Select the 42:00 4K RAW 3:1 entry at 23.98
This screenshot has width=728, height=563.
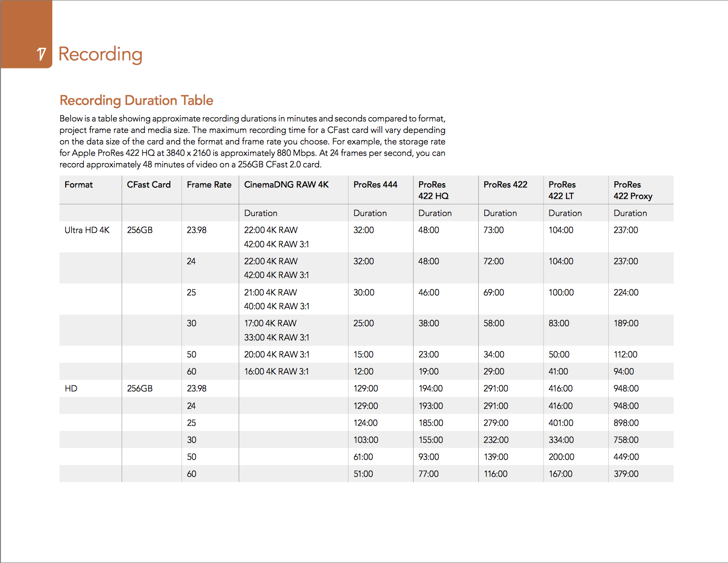pos(276,244)
